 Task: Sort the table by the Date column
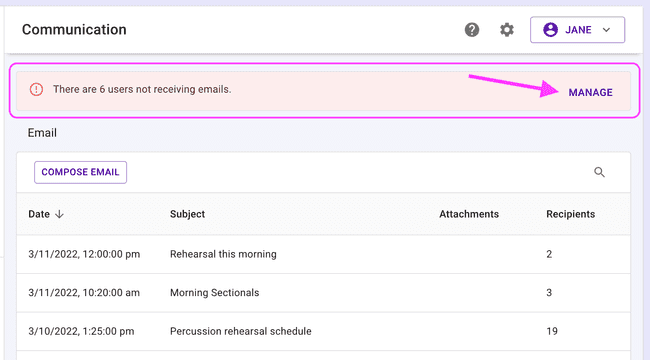pos(39,214)
